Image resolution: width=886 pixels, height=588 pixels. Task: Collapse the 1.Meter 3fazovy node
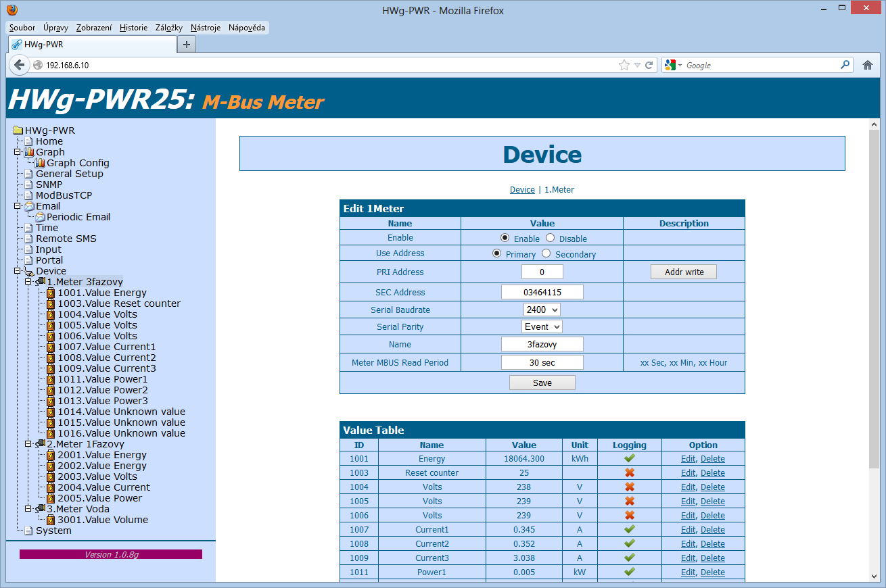point(28,282)
